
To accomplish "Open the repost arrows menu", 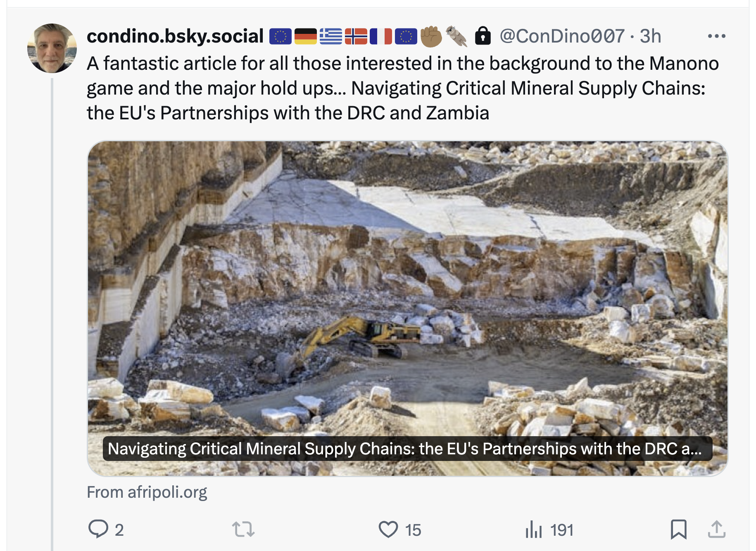I will click(x=243, y=529).
